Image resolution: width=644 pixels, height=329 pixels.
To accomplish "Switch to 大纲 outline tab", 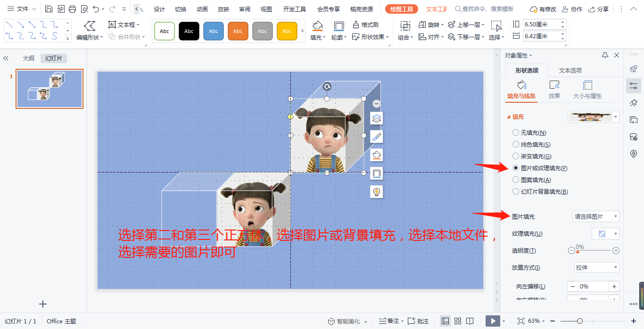I will click(x=29, y=58).
